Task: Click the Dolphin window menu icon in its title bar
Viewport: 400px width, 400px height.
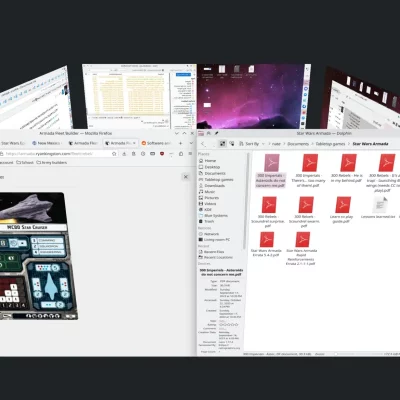Action: (201, 133)
